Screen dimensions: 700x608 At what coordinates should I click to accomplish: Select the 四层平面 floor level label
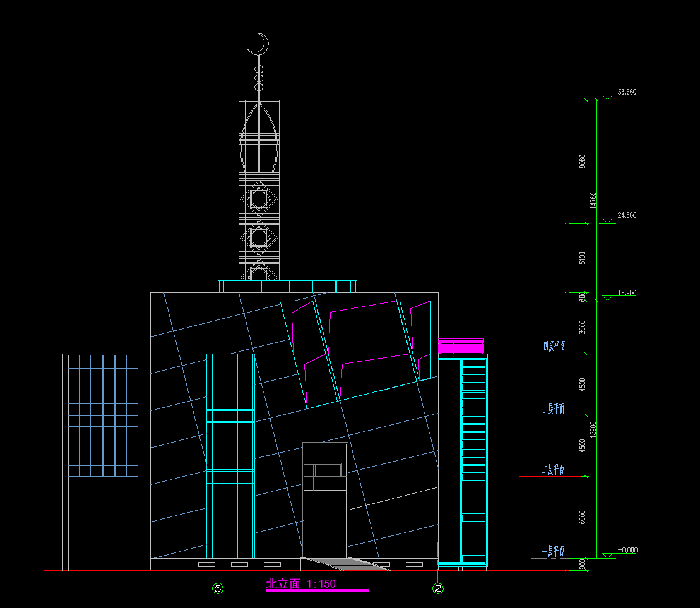tap(554, 347)
